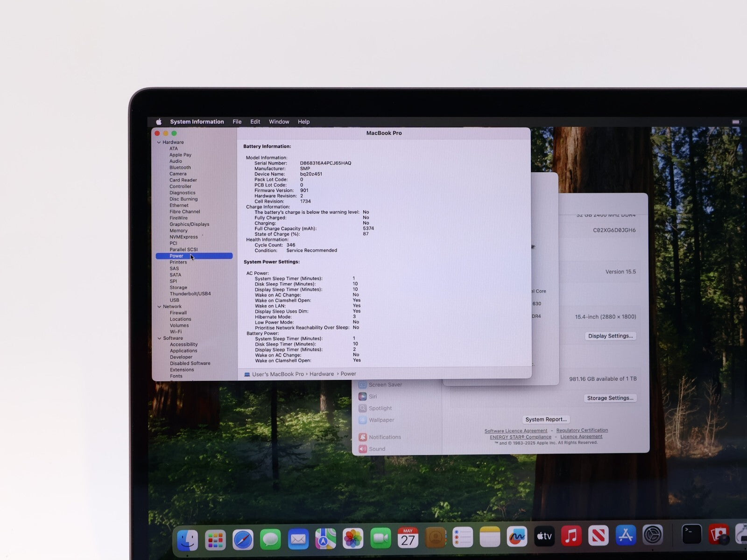
Task: Open Photo Booth in the Dock
Action: [x=719, y=534]
